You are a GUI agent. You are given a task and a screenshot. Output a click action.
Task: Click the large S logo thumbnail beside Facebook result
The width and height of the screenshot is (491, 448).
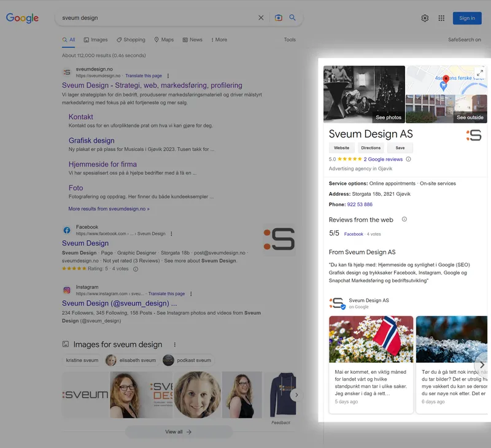click(x=279, y=239)
